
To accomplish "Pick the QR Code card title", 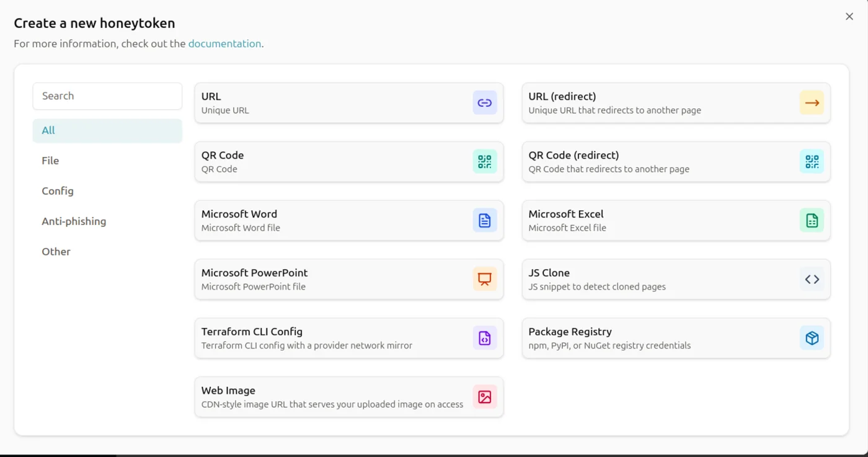I will [x=223, y=155].
